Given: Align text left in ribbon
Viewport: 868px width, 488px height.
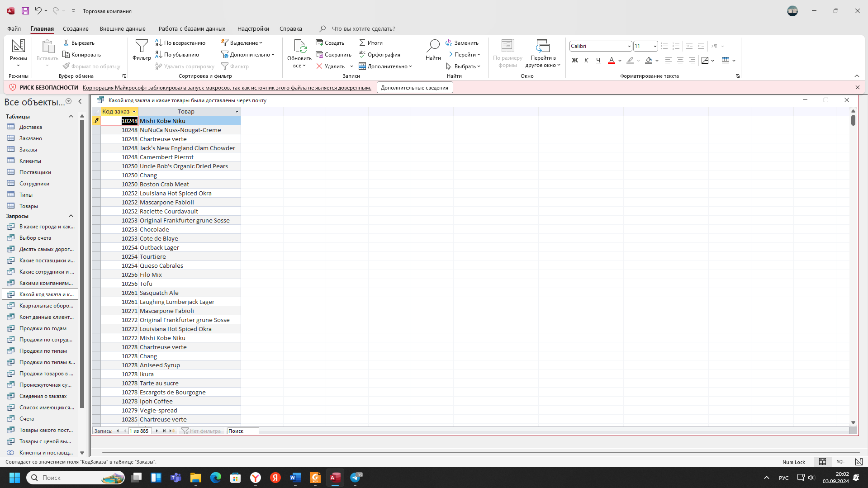Looking at the screenshot, I should pos(669,60).
